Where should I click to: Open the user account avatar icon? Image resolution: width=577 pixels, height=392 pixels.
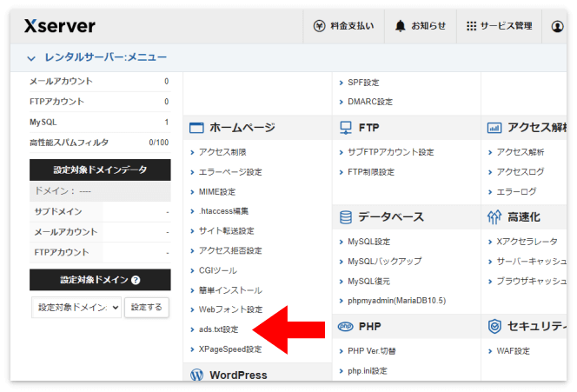557,26
